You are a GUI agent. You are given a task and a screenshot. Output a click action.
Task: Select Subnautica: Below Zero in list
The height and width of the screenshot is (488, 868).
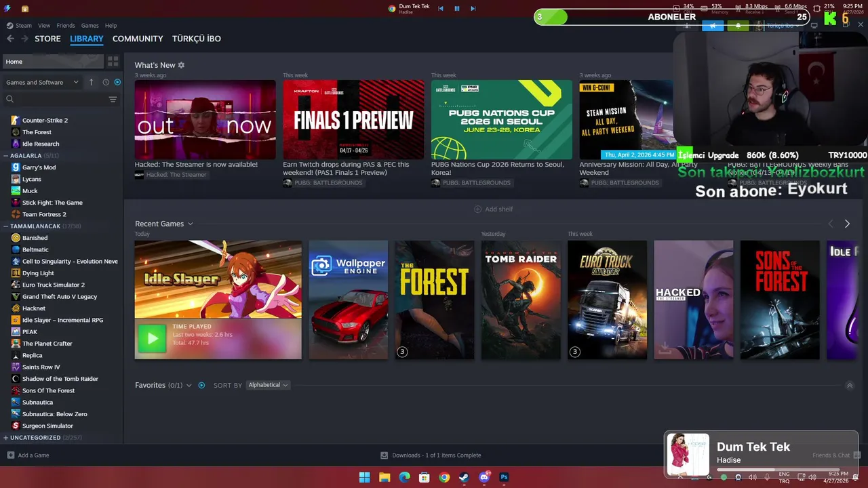[55, 414]
